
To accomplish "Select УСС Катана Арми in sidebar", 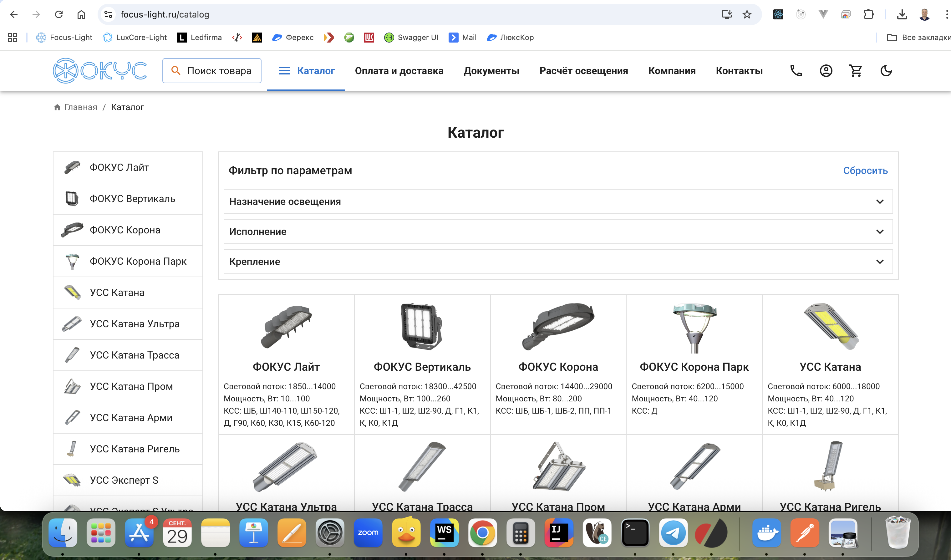I will pos(128,418).
